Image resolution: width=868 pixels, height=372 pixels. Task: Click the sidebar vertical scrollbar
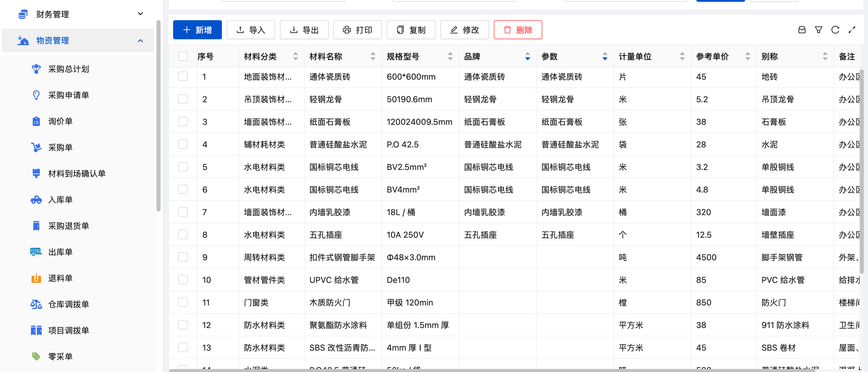(158, 116)
